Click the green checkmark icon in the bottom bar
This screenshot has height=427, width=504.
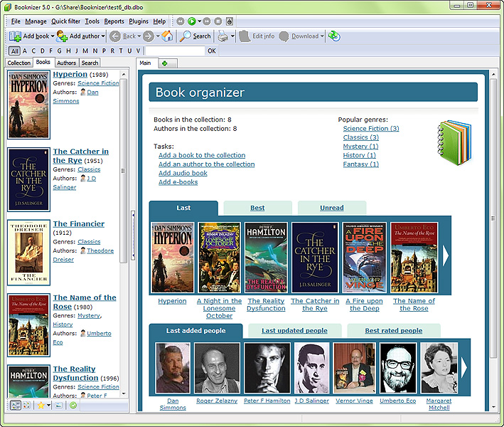click(73, 405)
